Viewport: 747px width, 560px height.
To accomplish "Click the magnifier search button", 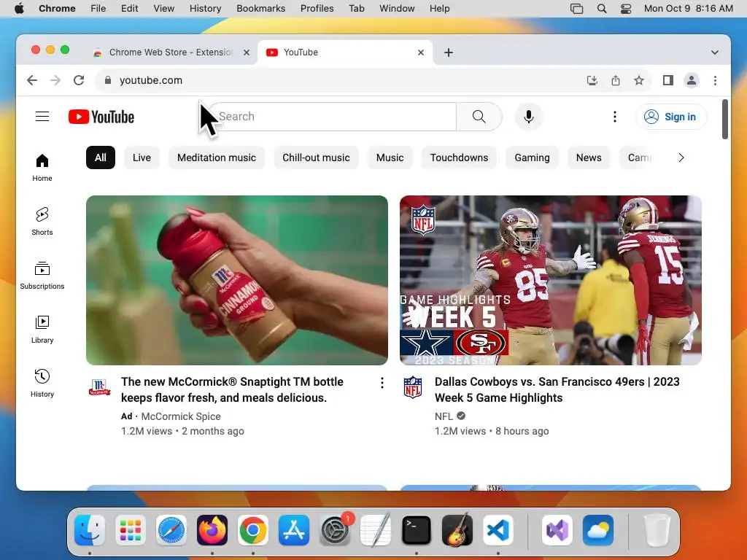I will (x=479, y=117).
